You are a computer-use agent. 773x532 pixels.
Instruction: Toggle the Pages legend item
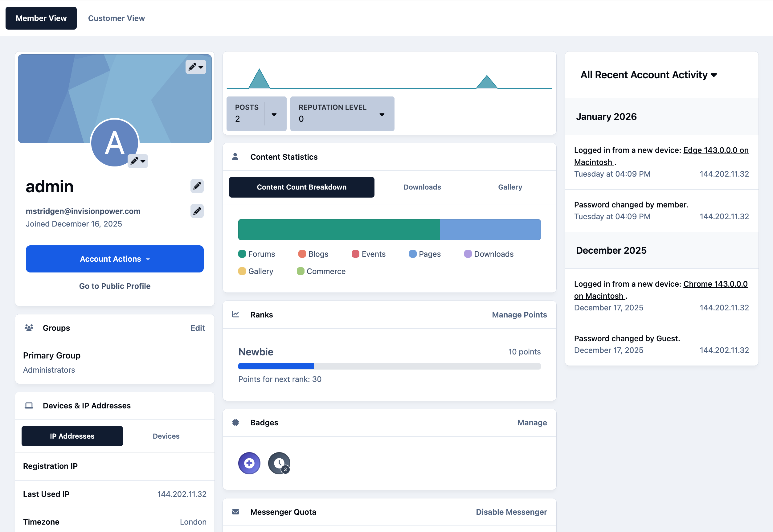click(425, 254)
